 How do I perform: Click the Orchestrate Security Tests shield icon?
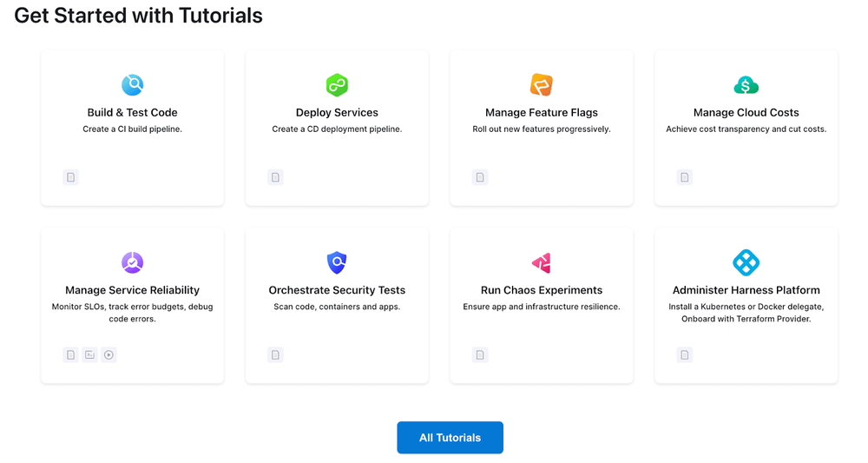tap(337, 262)
